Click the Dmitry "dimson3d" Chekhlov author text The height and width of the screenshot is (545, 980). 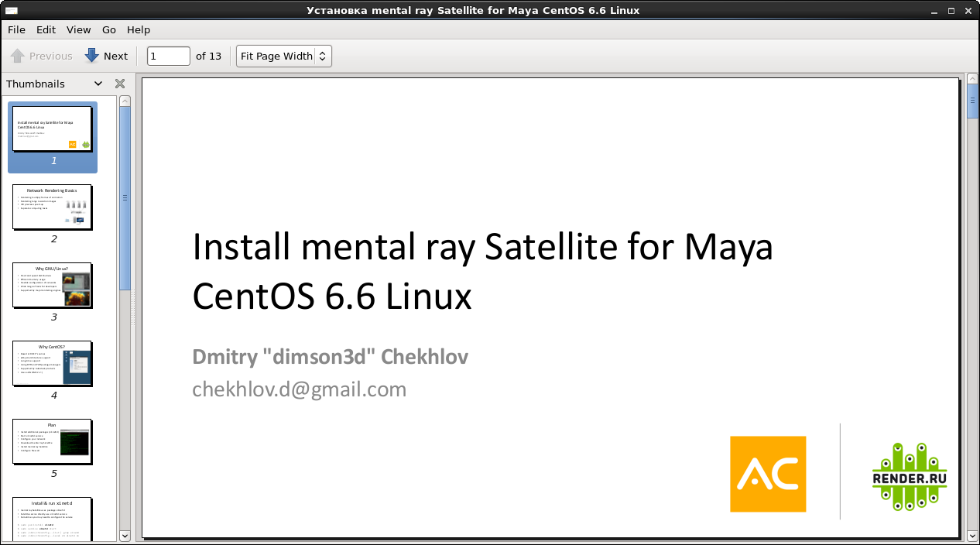point(330,357)
